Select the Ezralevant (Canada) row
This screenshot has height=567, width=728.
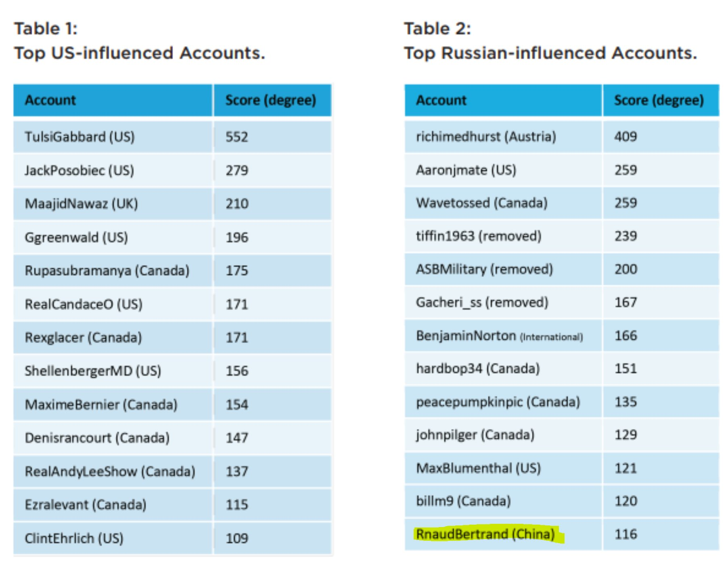86,504
